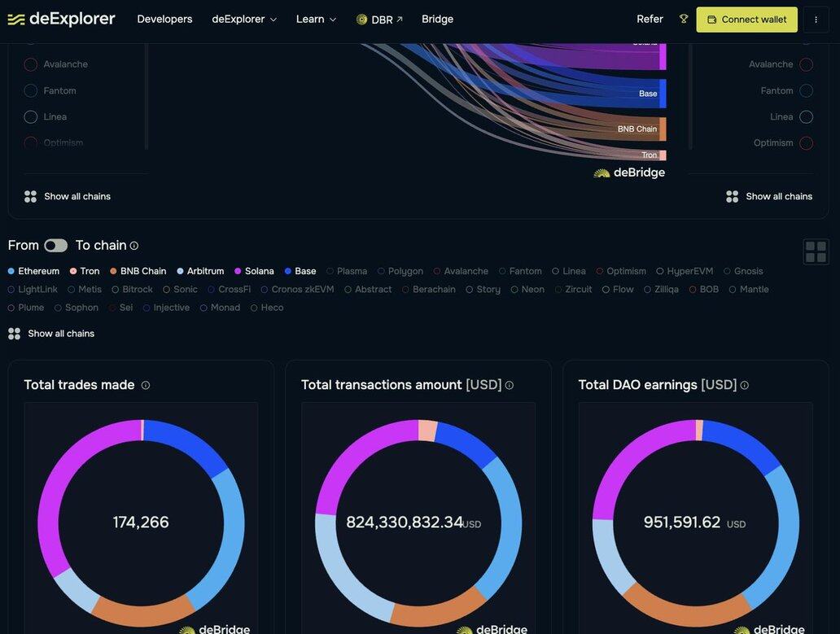The width and height of the screenshot is (840, 634).
Task: Expand the deExplorer dropdown menu
Action: 244,20
